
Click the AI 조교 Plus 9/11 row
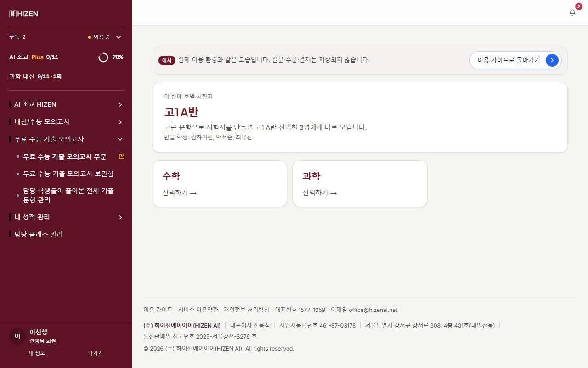tap(66, 57)
